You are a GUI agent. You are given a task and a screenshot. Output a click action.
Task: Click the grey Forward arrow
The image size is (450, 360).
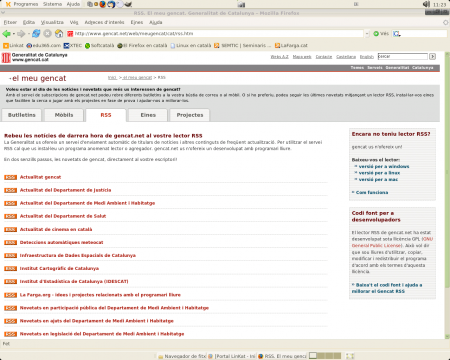click(21, 34)
